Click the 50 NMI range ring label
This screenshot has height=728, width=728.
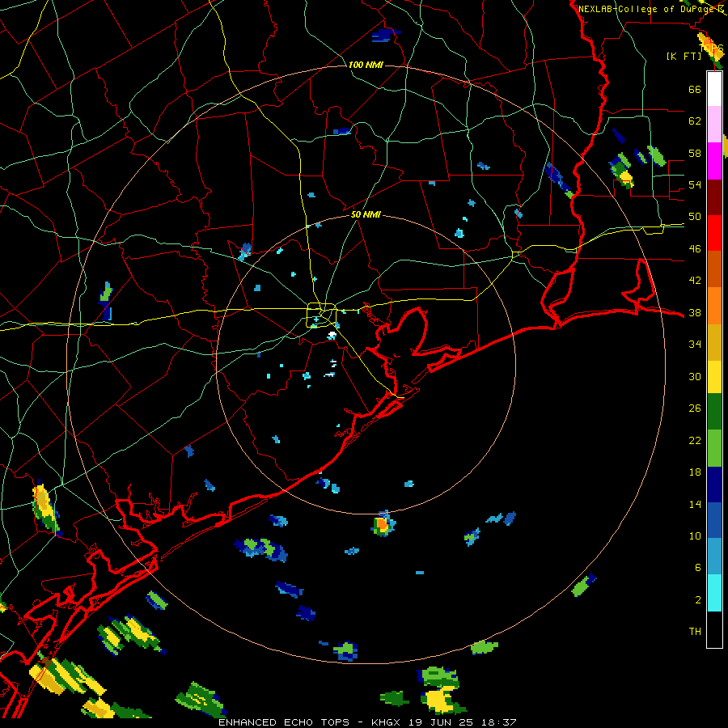click(366, 214)
